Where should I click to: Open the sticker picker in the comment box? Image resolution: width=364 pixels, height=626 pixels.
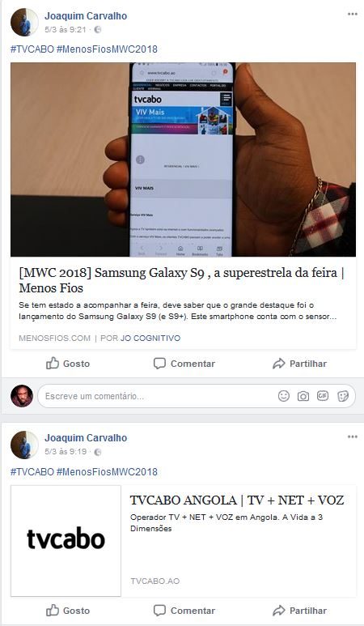tap(343, 396)
